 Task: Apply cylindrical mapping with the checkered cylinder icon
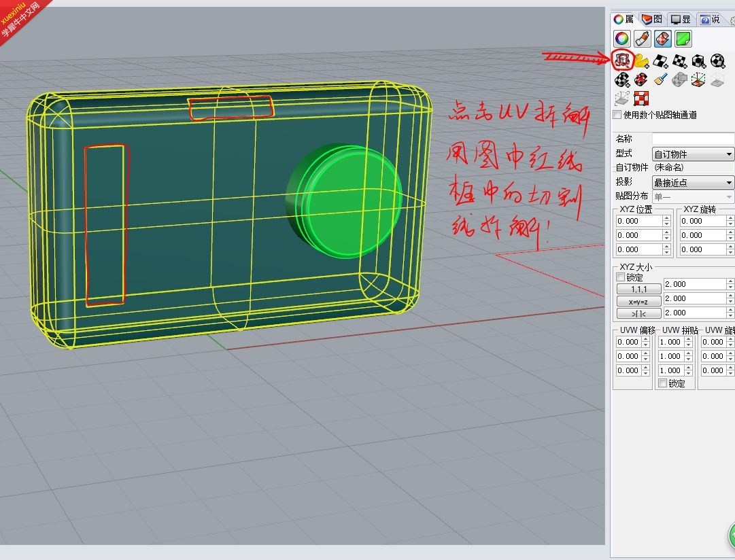(622, 80)
